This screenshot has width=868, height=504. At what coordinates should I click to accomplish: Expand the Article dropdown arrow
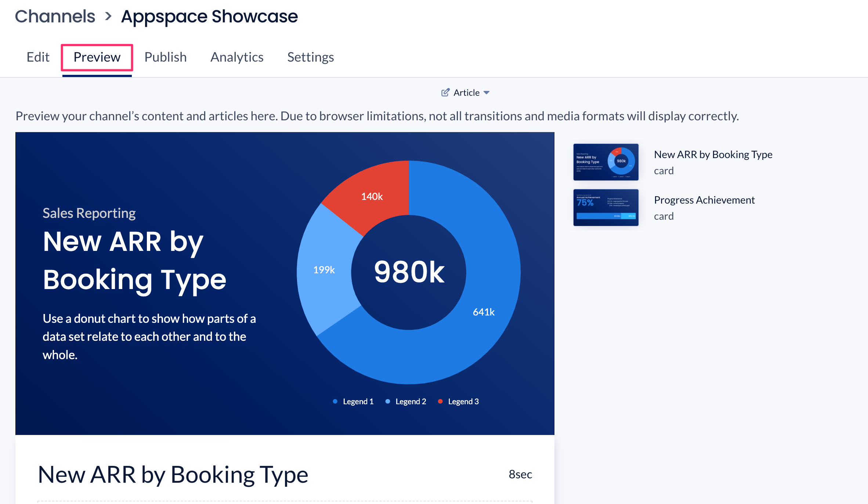487,93
